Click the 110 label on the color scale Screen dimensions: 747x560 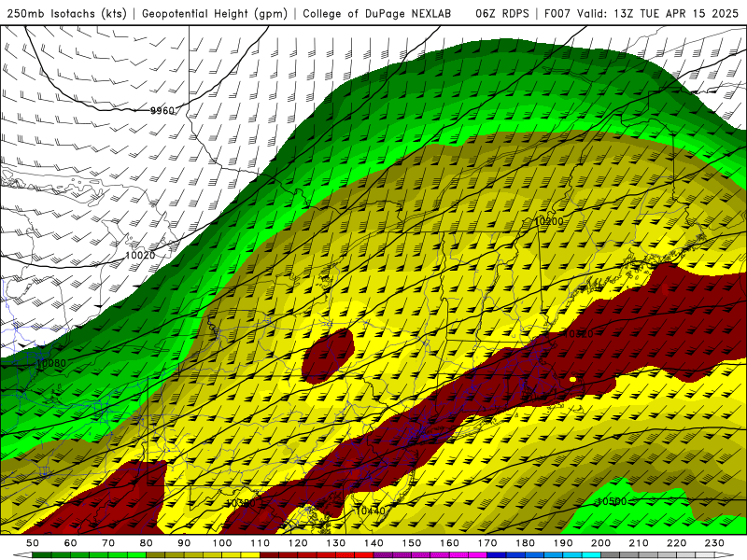[x=260, y=543]
